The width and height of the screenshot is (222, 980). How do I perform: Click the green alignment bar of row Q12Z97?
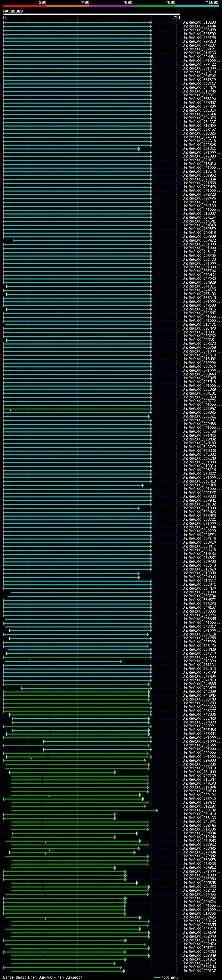78,807
